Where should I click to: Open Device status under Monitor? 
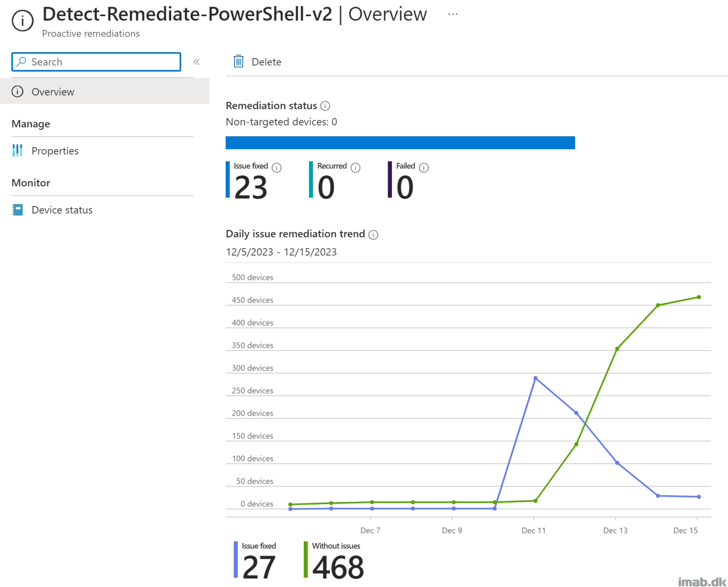click(x=62, y=209)
